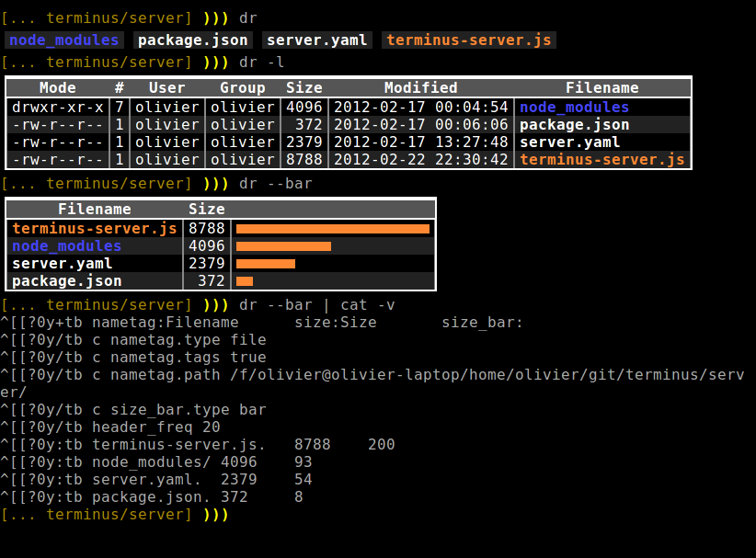Click Size header in the long listing table
This screenshot has width=756, height=558.
[x=304, y=87]
